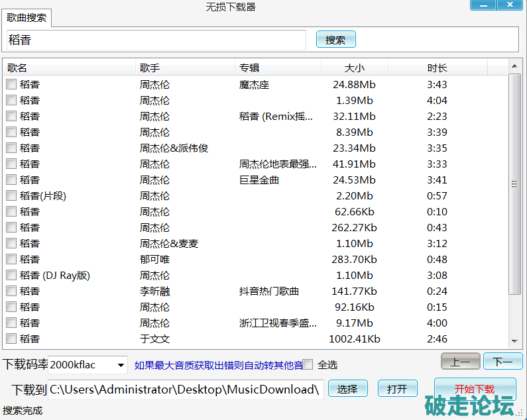Go to previous page with 上一 button

tap(460, 362)
